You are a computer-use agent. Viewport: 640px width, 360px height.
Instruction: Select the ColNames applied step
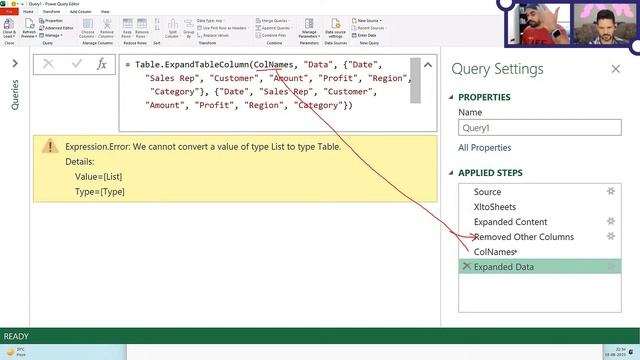pos(540,252)
